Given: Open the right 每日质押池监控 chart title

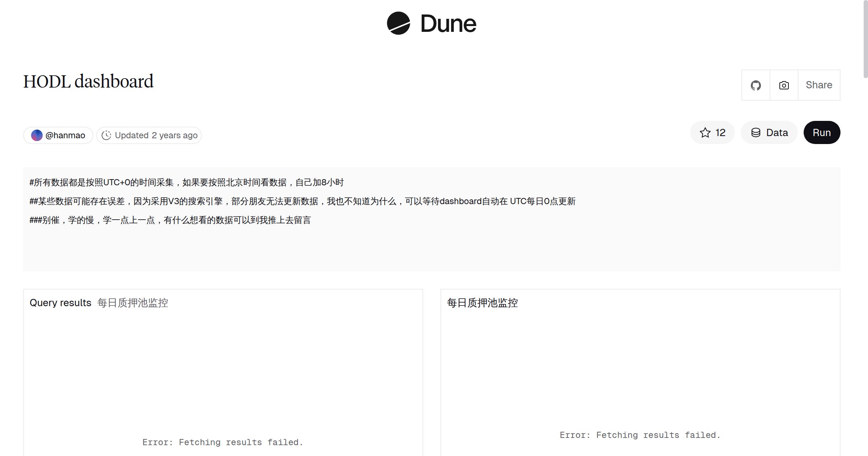Looking at the screenshot, I should (482, 303).
